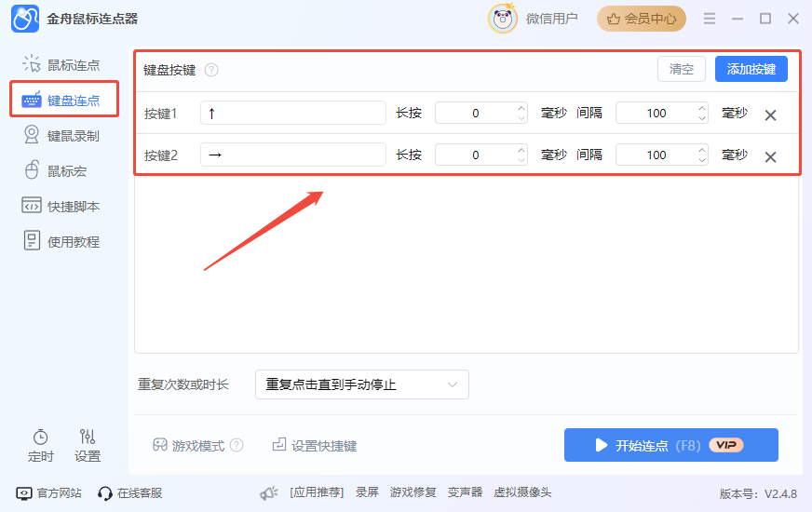Open 设置快捷键 link
The width and height of the screenshot is (812, 512).
(315, 445)
